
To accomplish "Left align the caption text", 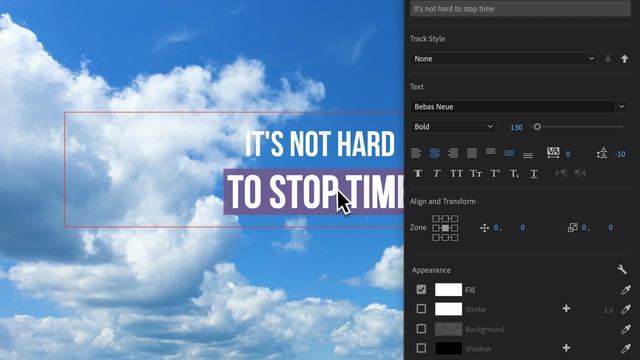I will pyautogui.click(x=416, y=153).
